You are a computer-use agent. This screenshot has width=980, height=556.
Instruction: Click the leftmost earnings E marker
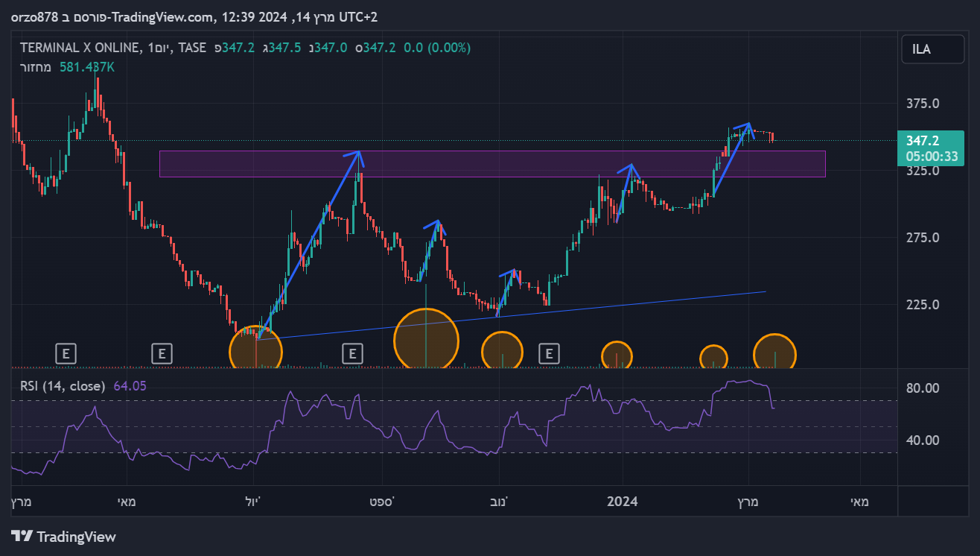click(x=66, y=353)
